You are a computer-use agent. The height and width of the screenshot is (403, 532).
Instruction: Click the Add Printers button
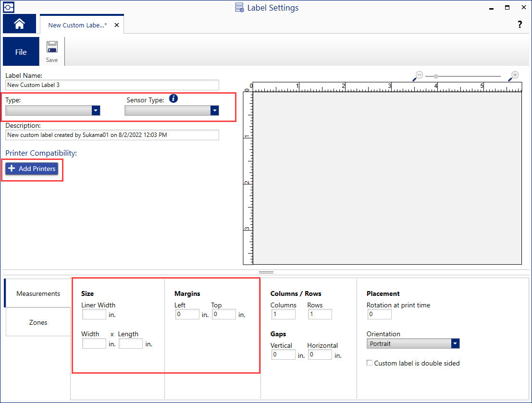coord(32,169)
